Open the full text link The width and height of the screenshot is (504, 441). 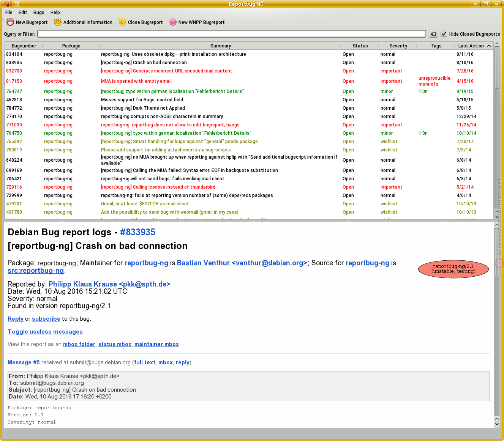pos(145,362)
